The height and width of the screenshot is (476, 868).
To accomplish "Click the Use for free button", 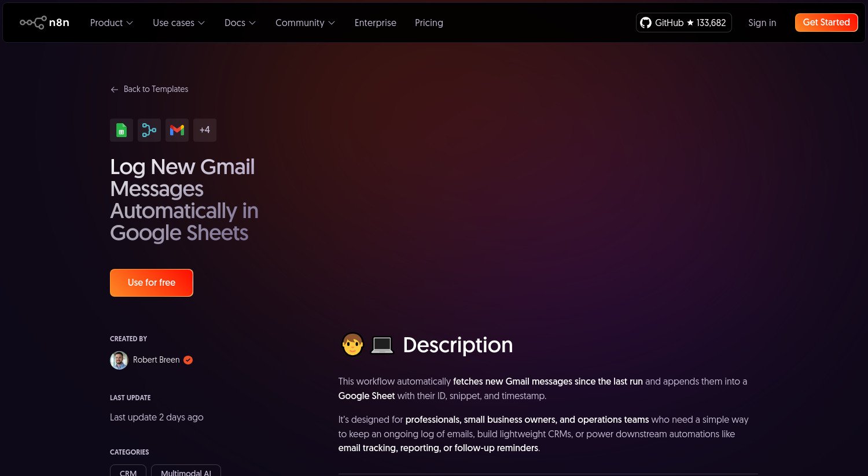I will [x=151, y=282].
